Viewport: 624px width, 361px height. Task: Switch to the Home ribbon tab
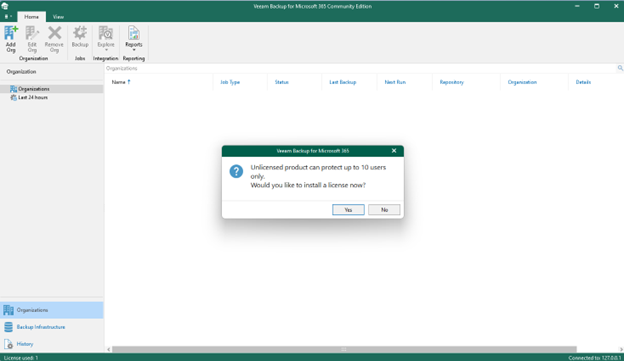click(x=31, y=17)
